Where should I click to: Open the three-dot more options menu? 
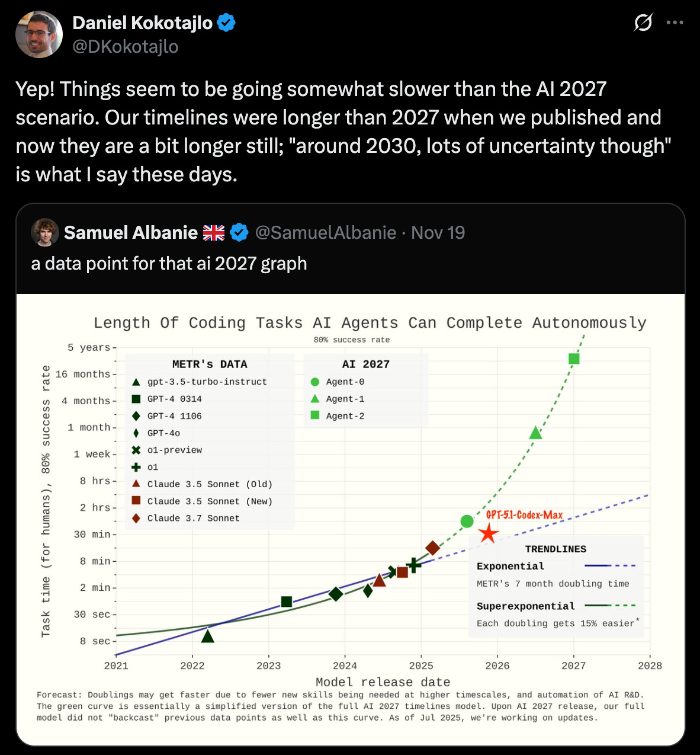[675, 23]
